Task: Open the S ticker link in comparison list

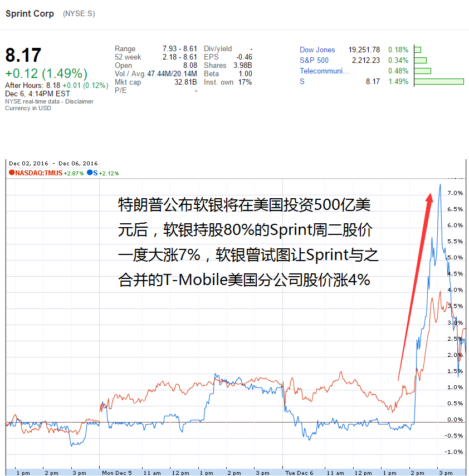Action: click(302, 81)
